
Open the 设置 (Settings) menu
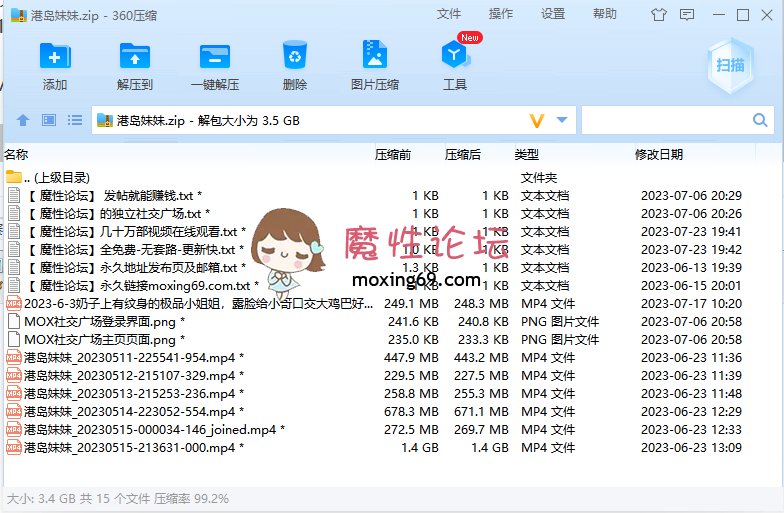(x=552, y=14)
